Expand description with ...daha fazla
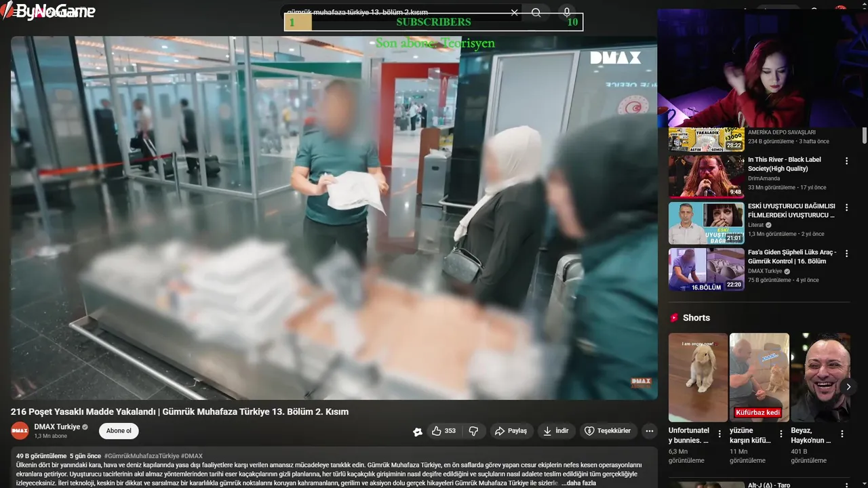This screenshot has height=488, width=868. coord(578,483)
